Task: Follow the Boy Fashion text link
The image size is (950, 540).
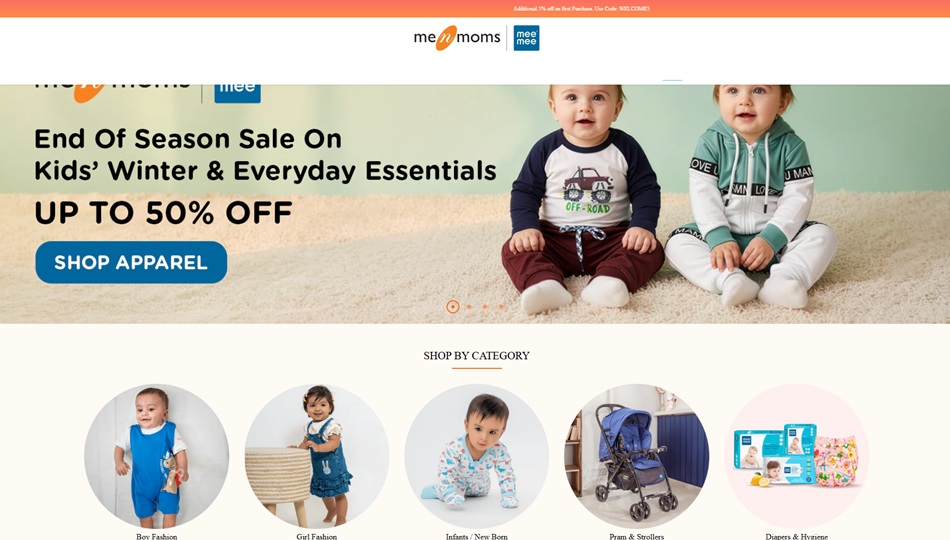Action: 156,536
